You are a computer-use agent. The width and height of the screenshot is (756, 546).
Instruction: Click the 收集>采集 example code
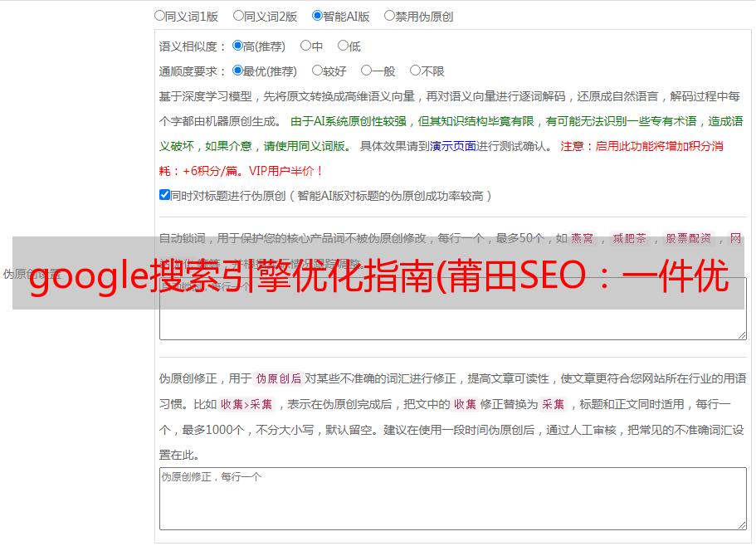point(246,404)
